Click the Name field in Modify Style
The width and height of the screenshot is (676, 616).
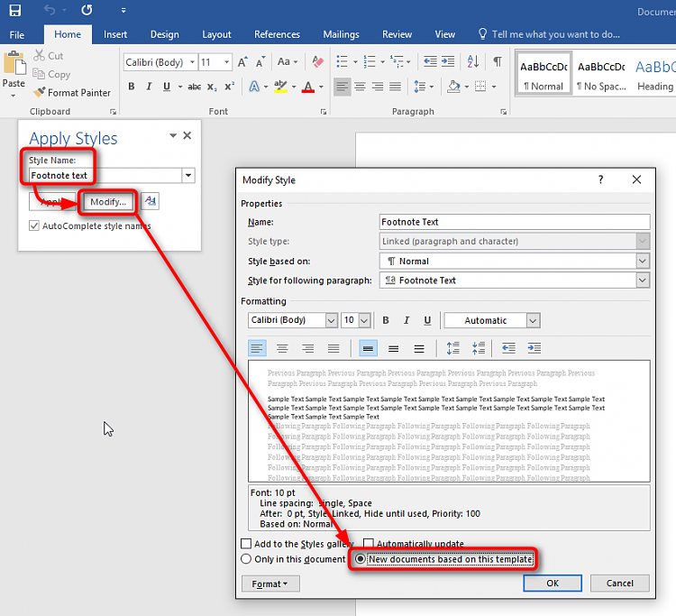515,222
